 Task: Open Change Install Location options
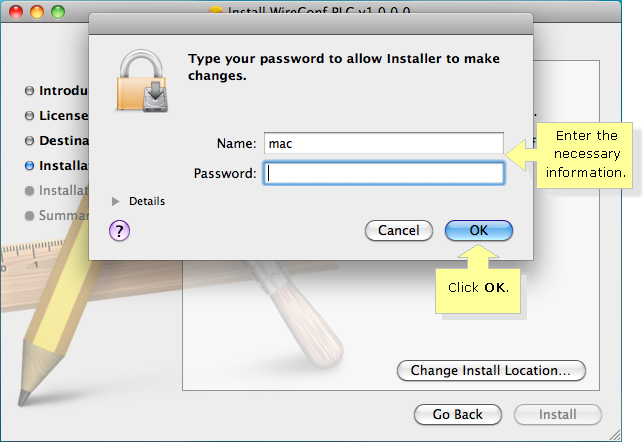491,371
